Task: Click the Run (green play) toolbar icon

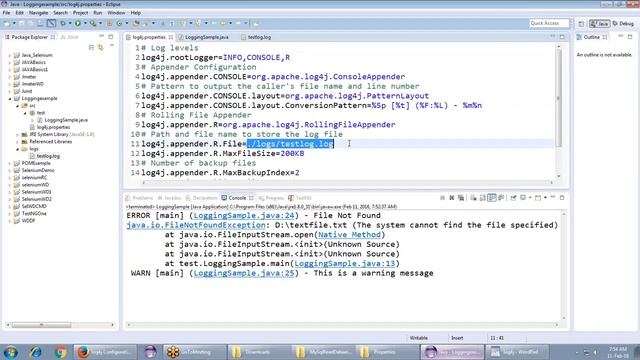Action: pyautogui.click(x=78, y=23)
